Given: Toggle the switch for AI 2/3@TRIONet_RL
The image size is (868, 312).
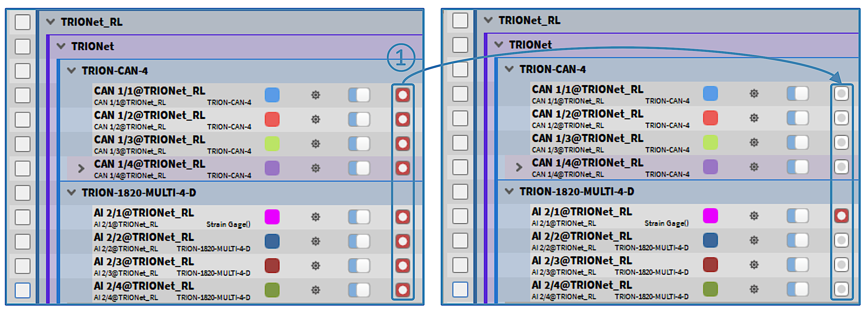Looking at the screenshot, I should click(359, 266).
